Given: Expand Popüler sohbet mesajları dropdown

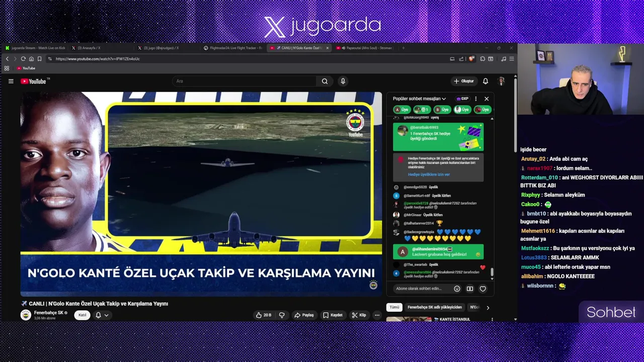Looking at the screenshot, I should (419, 99).
